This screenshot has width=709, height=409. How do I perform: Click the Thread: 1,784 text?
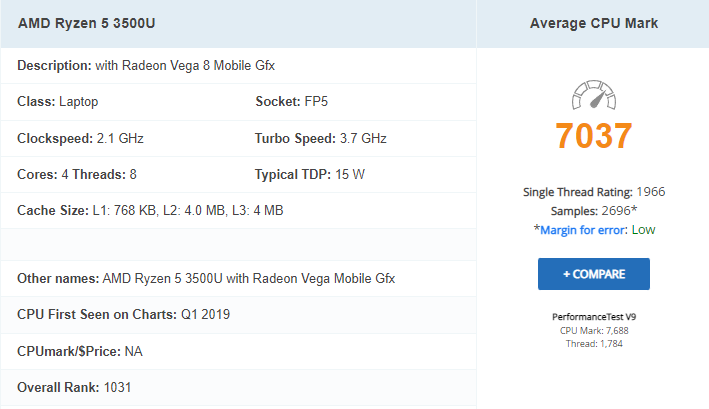pos(594,343)
